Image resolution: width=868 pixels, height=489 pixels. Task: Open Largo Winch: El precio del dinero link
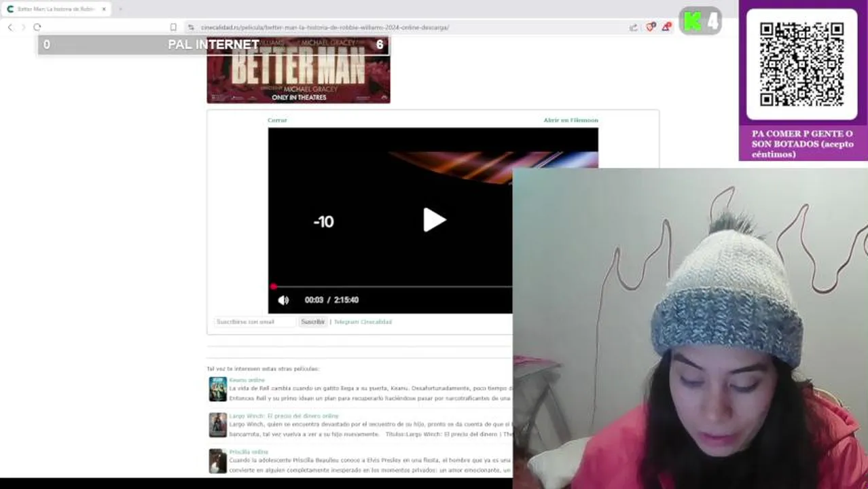pos(283,416)
